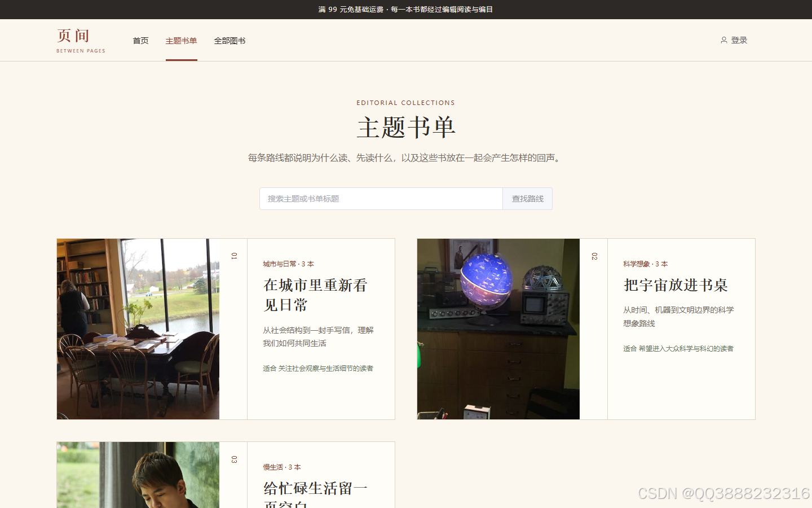This screenshot has height=508, width=812.
Task: Click the 每条路线都说明为什么读 subtitle
Action: coord(406,157)
